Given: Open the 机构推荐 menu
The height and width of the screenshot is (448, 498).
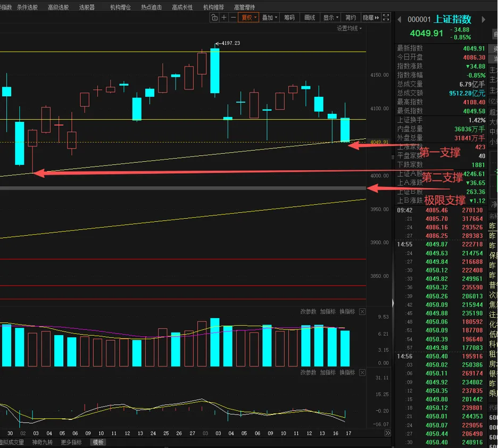Looking at the screenshot, I should 213,7.
